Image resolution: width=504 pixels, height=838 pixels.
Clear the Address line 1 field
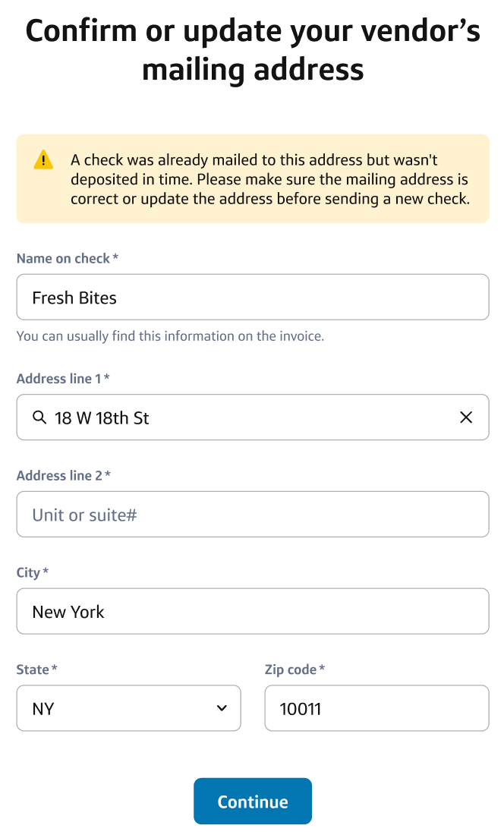(466, 417)
